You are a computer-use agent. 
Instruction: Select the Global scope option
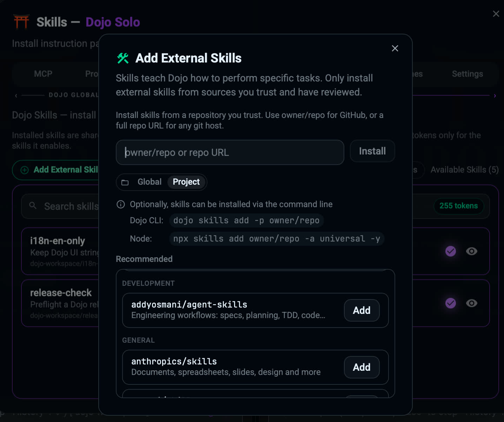(150, 182)
